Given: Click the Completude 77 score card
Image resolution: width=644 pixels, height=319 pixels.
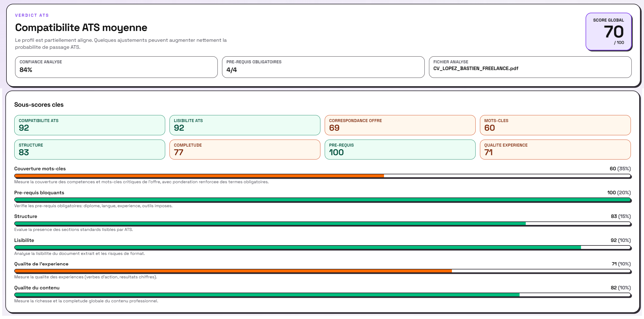Looking at the screenshot, I should pos(245,150).
